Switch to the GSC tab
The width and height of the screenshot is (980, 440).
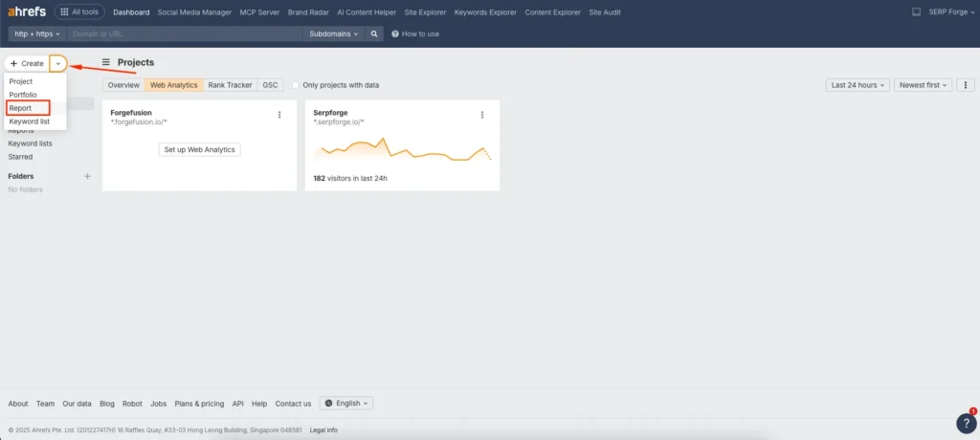click(270, 85)
